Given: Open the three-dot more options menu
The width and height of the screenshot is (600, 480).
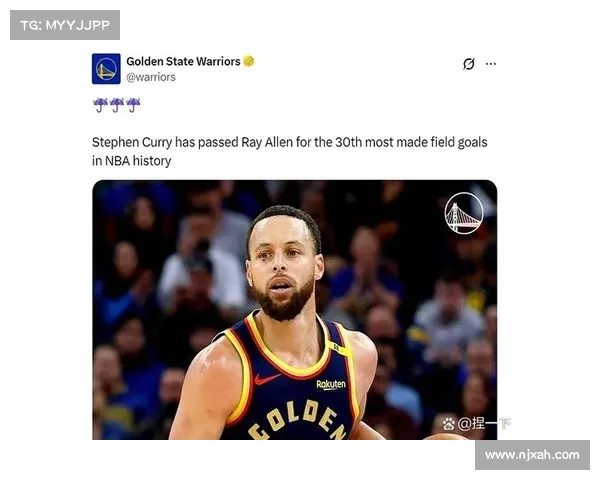Looking at the screenshot, I should point(491,64).
